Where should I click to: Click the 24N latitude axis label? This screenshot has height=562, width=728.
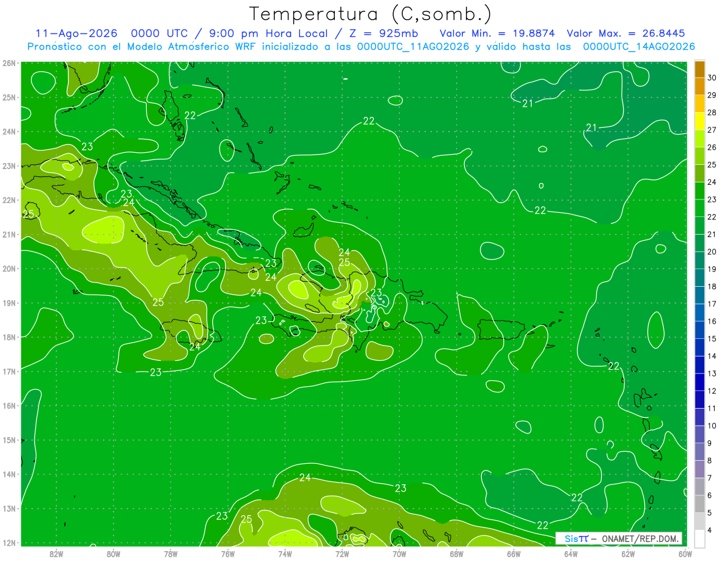click(x=9, y=132)
